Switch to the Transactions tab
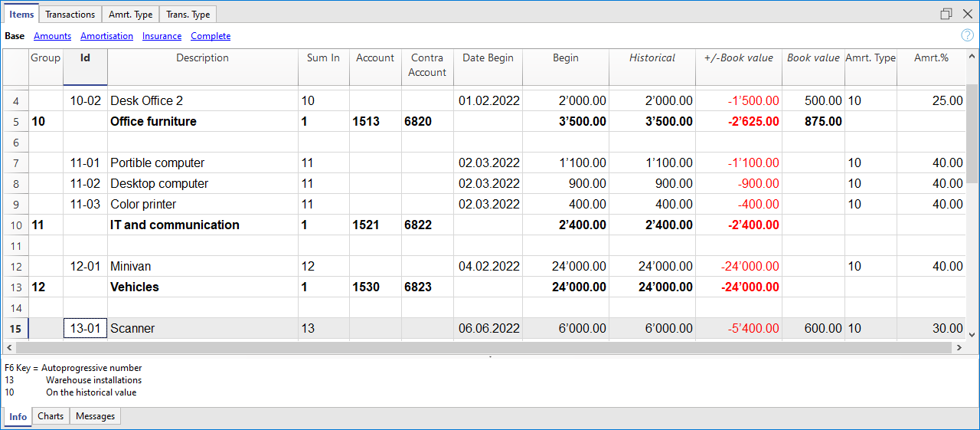The image size is (980, 430). pyautogui.click(x=70, y=15)
